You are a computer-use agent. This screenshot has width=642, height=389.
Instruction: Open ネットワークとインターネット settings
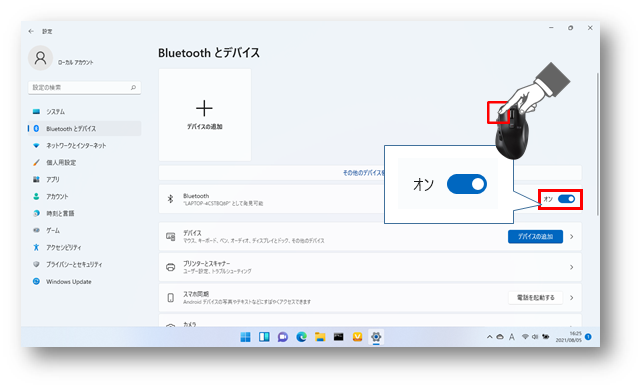[84, 145]
